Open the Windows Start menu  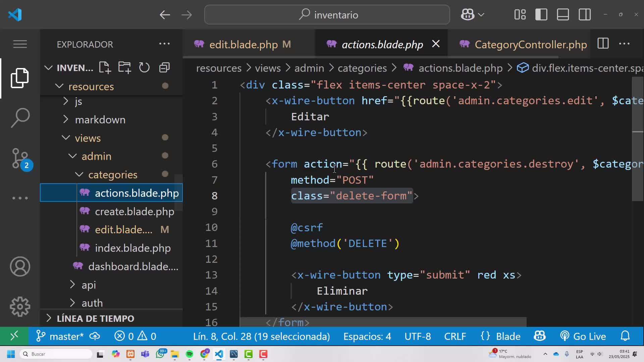coord(11,354)
